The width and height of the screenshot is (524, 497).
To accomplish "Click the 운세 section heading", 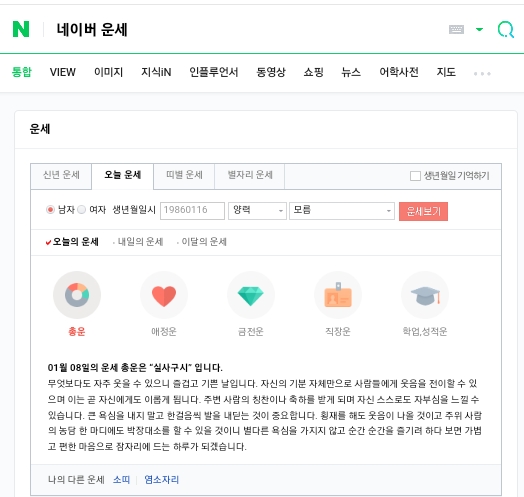I will (40, 129).
